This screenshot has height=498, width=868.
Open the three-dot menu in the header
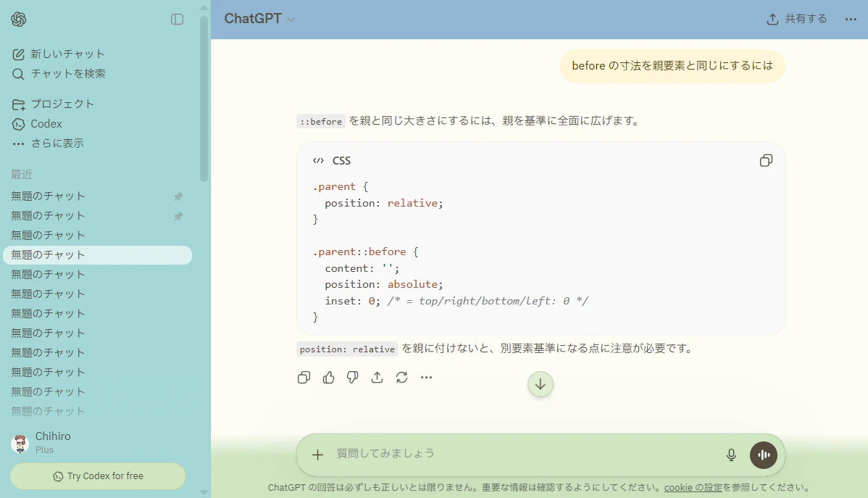851,20
